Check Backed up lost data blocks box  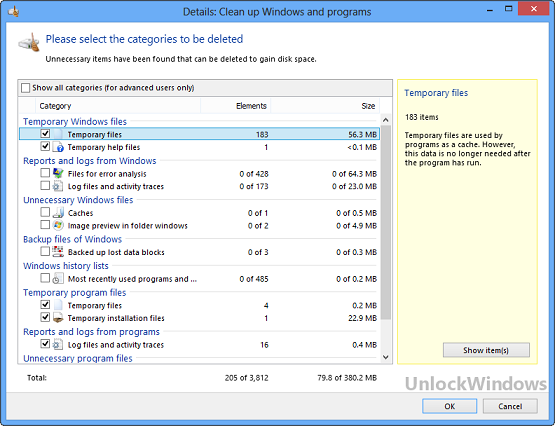45,251
